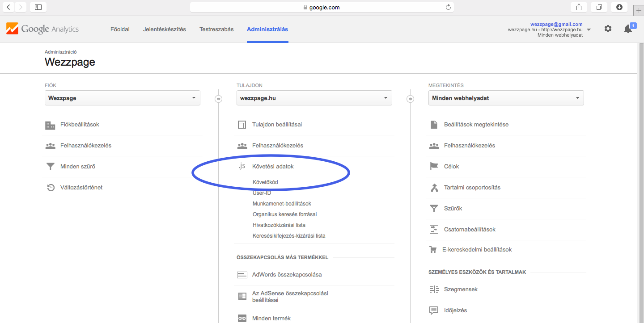Open Keresésikifejezés-kizárási lista link
644x323 pixels.
point(289,236)
